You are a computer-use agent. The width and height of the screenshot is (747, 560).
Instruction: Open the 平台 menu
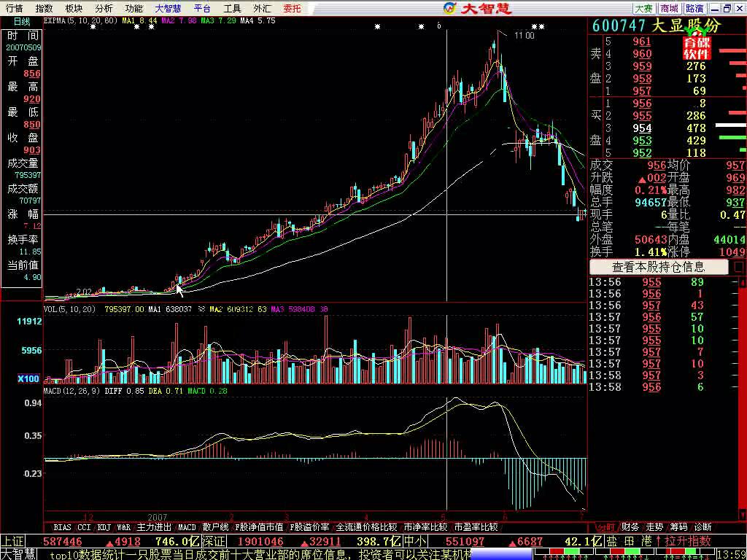[202, 8]
